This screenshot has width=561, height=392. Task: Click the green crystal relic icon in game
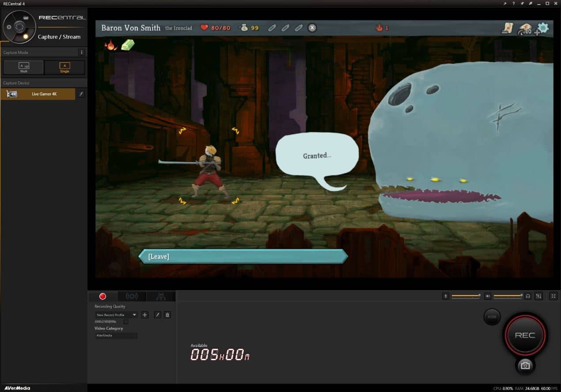click(128, 45)
